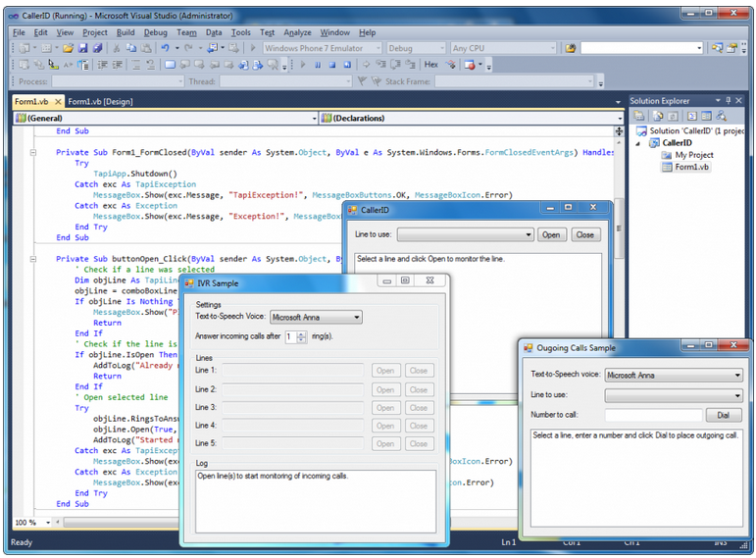Screen dimensions: 756x558
Task: Click the Step Into icon
Action: 380,64
